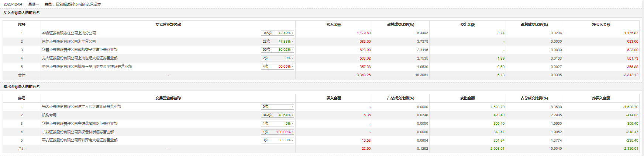Image resolution: width=644 pixels, height=156 pixels.
Task: Open 华福证券宁德蕉城南路证券营业部 link
Action: point(80,124)
